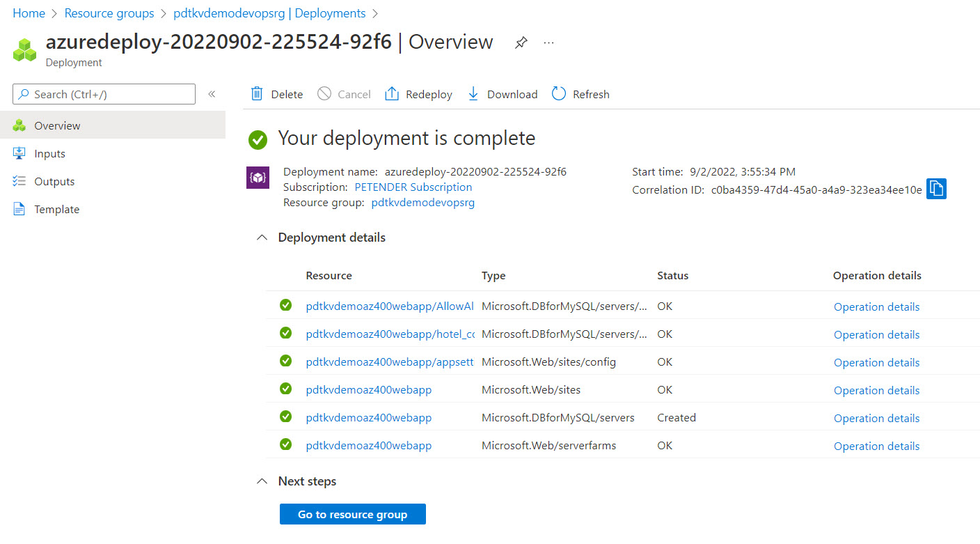Collapse the left sidebar with the double chevron
The width and height of the screenshot is (980, 544).
coord(212,93)
